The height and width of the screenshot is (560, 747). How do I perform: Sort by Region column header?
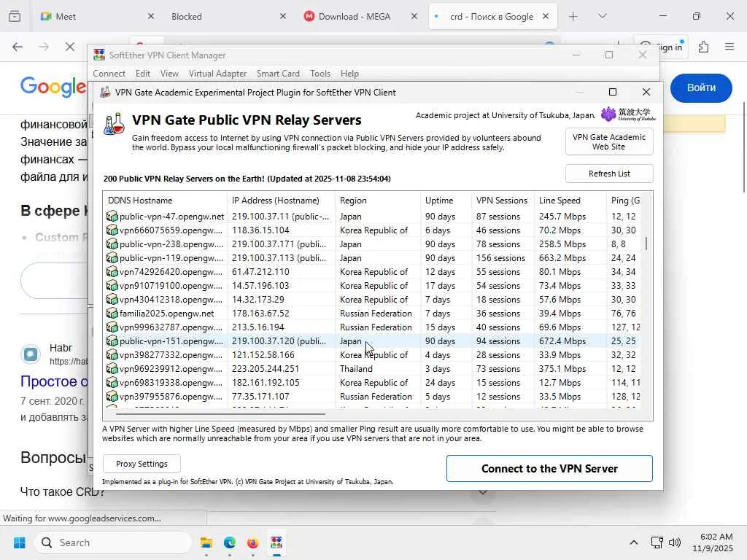pyautogui.click(x=378, y=201)
